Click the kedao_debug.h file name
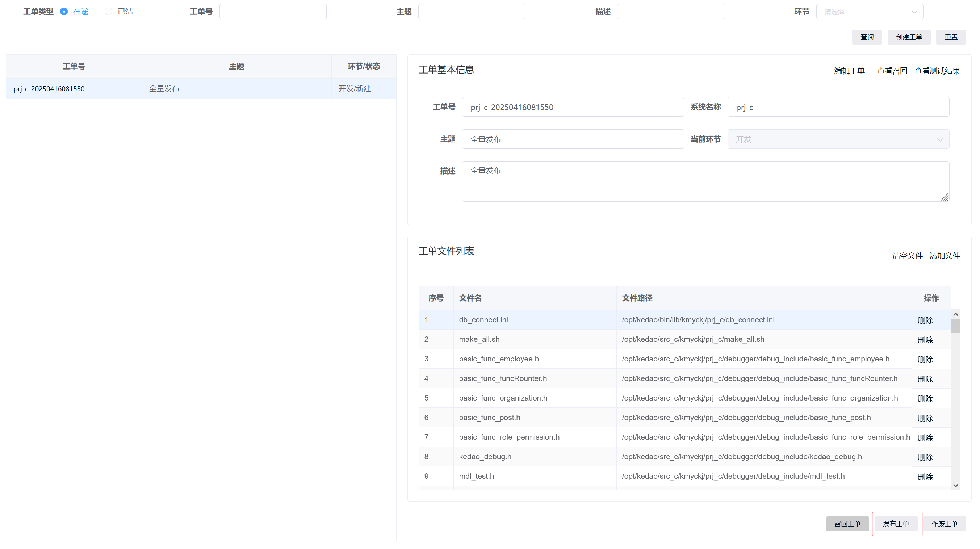Viewport: 980px width, 549px height. 485,457
